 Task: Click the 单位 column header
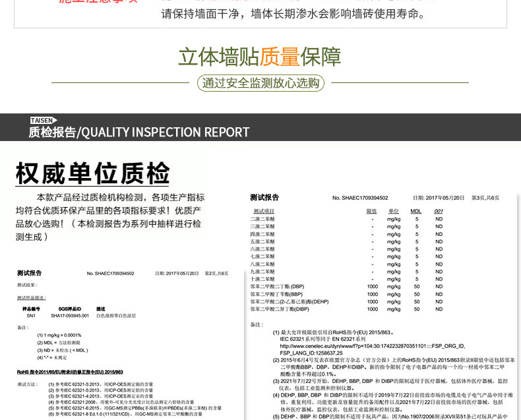[394, 211]
